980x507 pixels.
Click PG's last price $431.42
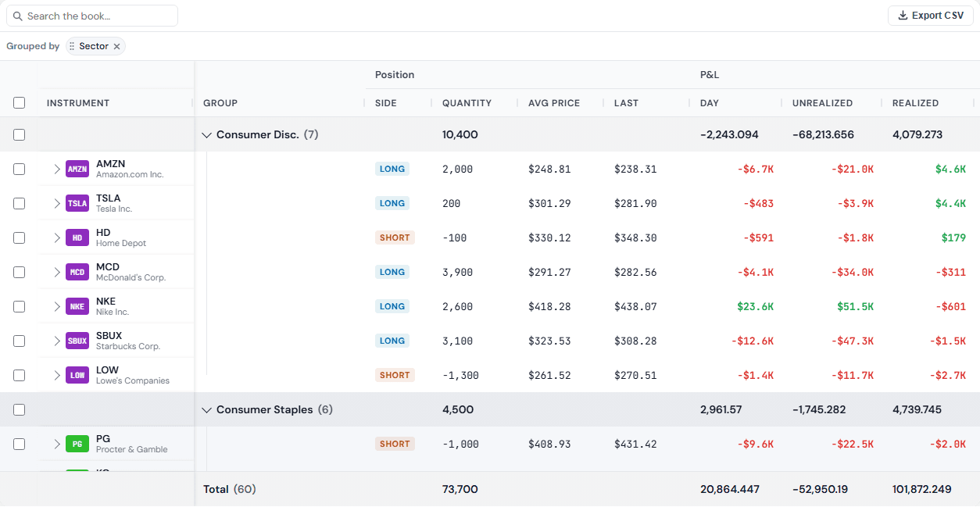coord(635,444)
